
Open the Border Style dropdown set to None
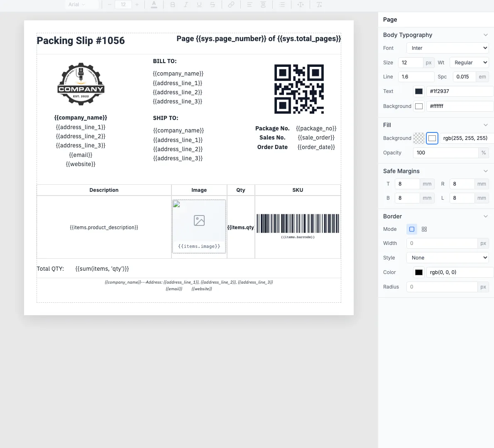(x=447, y=257)
